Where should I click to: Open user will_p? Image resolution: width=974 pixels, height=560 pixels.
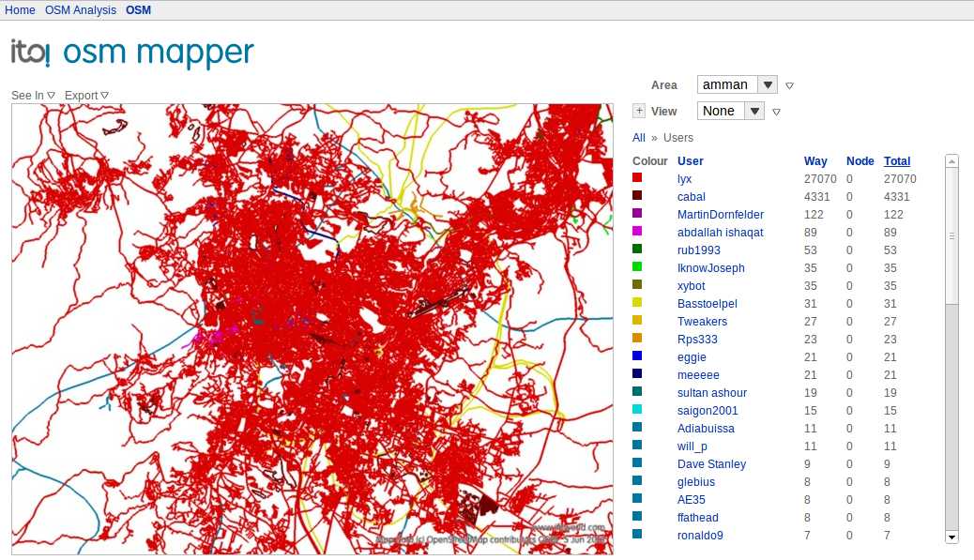click(x=692, y=446)
